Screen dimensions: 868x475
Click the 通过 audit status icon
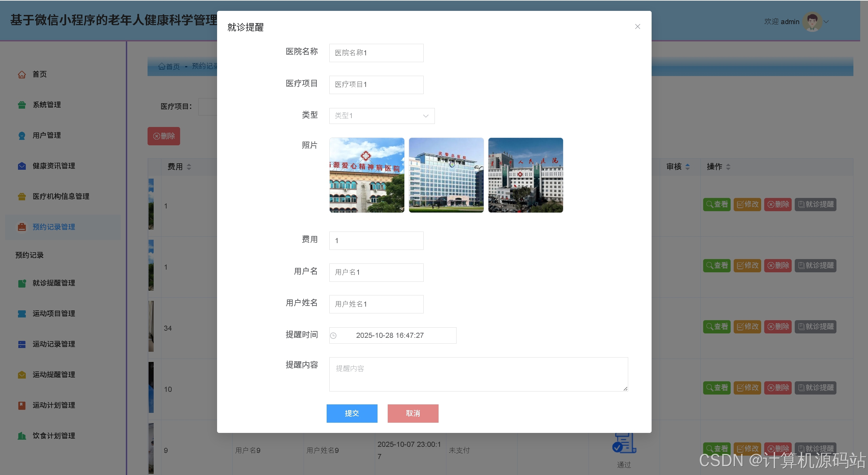tap(624, 443)
